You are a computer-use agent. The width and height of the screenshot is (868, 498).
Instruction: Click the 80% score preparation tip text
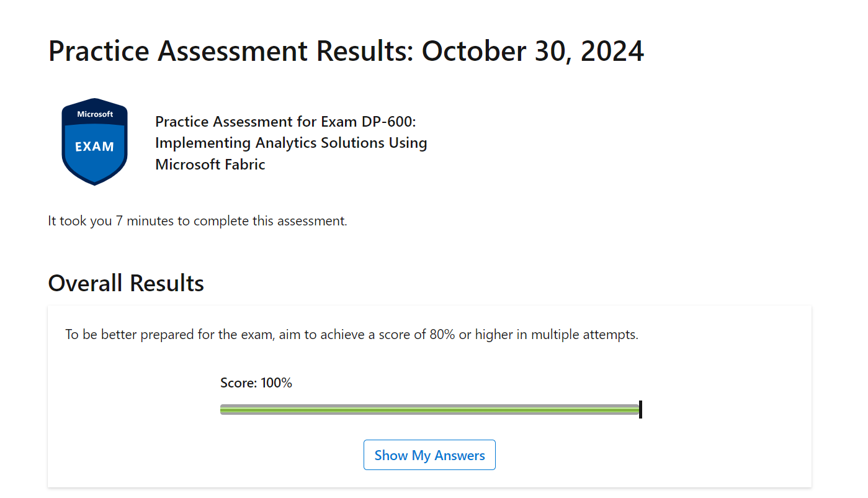[x=352, y=334]
